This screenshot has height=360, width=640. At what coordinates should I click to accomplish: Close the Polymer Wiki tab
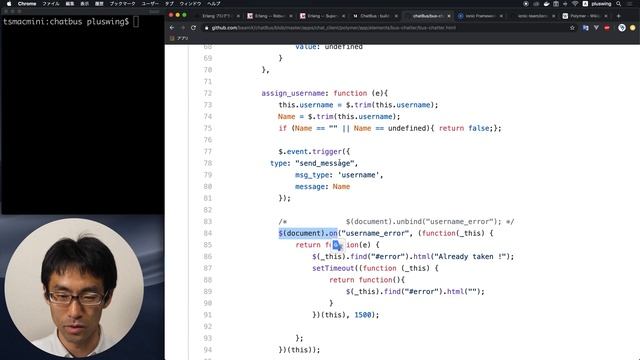pos(606,16)
